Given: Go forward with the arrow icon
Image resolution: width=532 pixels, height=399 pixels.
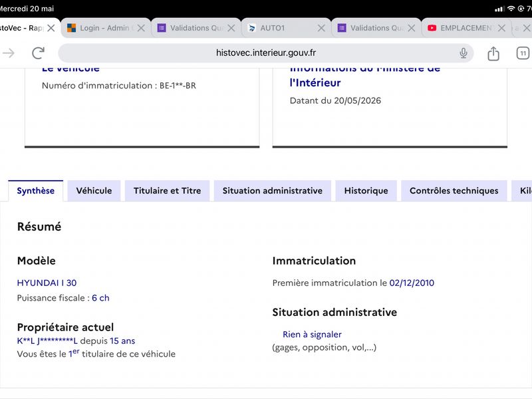Looking at the screenshot, I should click(9, 53).
